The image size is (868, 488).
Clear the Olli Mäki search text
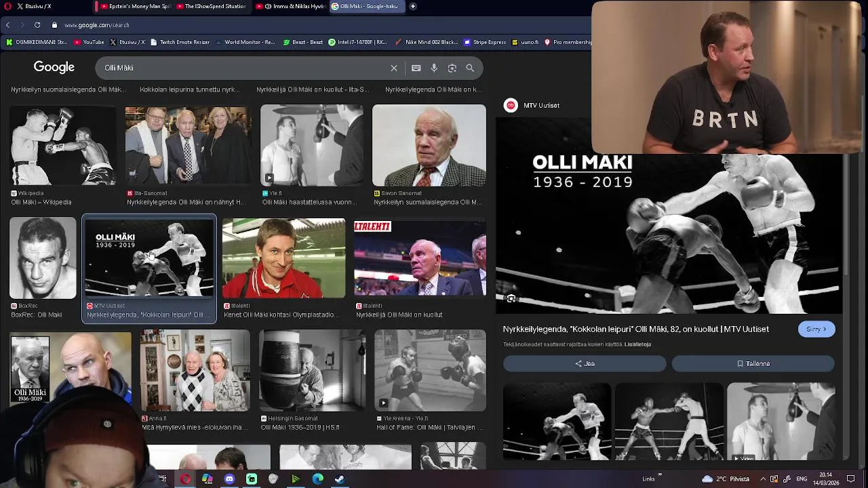[x=394, y=68]
